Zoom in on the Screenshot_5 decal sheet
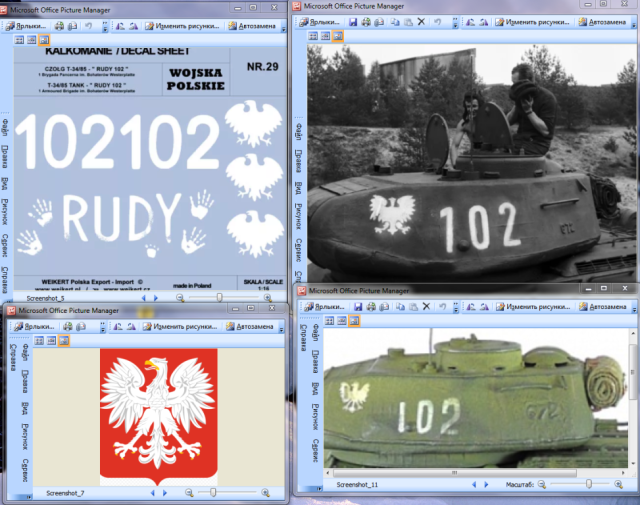The height and width of the screenshot is (505, 640). (x=268, y=298)
